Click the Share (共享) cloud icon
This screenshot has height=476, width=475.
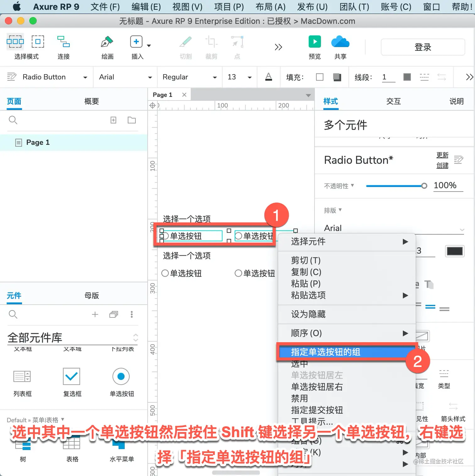pos(340,41)
